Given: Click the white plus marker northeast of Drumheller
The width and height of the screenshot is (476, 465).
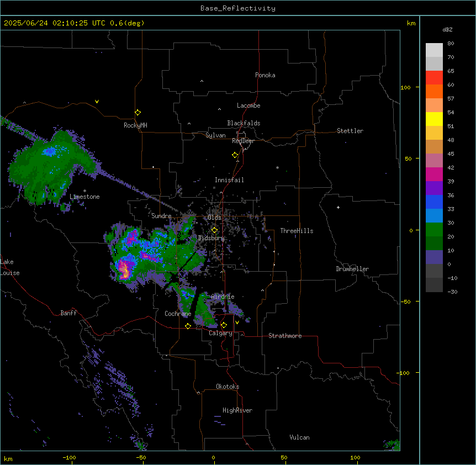Looking at the screenshot, I should pyautogui.click(x=338, y=207).
